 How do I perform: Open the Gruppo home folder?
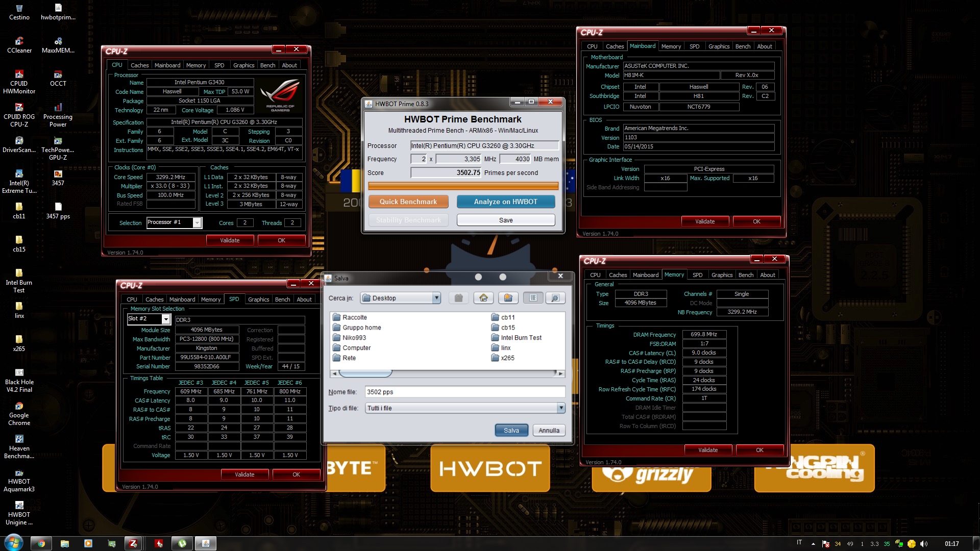(357, 328)
